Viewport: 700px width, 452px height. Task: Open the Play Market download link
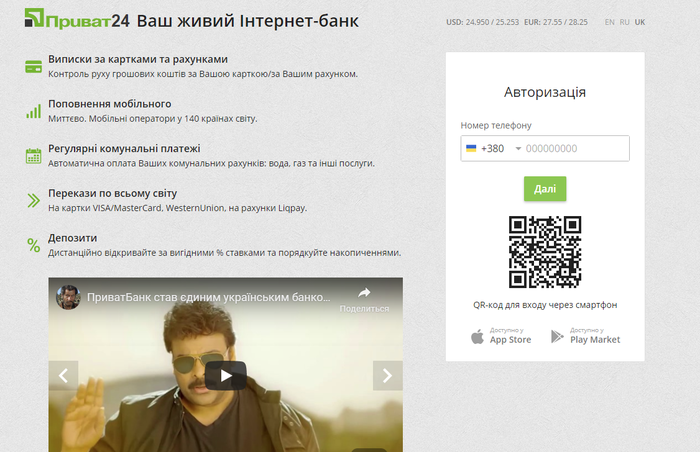(x=585, y=336)
